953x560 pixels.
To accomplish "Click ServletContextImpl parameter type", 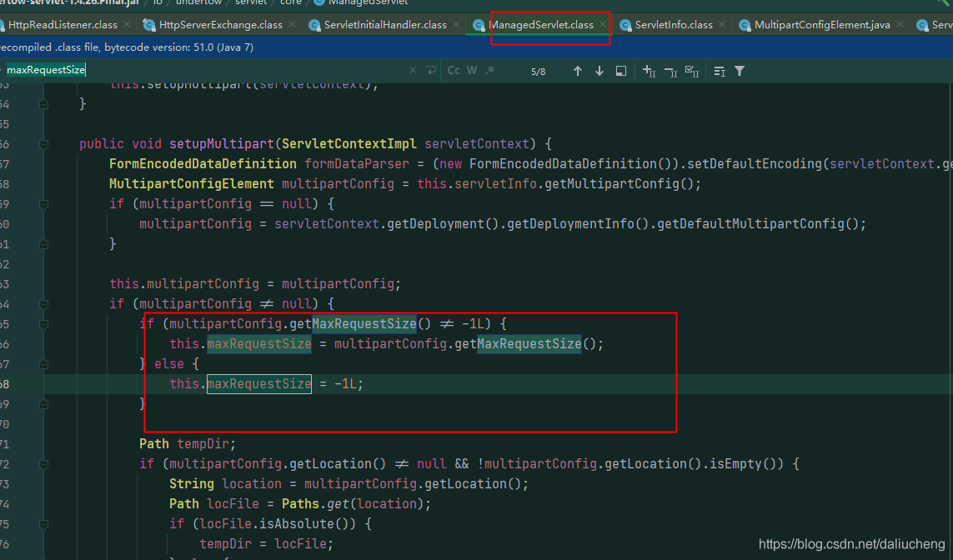I will click(349, 144).
